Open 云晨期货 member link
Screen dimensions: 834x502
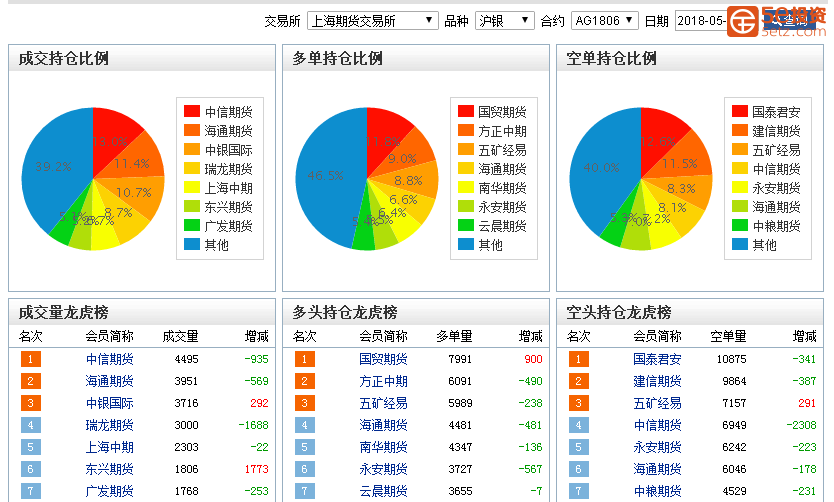point(383,491)
